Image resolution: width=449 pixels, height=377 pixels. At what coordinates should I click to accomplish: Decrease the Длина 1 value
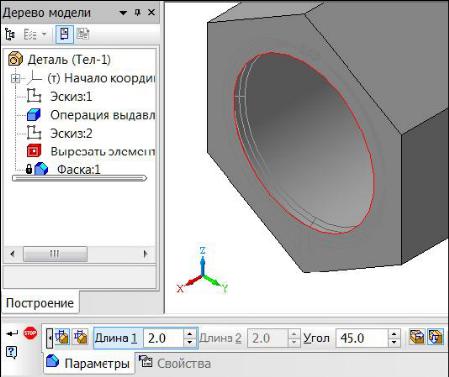(x=190, y=343)
